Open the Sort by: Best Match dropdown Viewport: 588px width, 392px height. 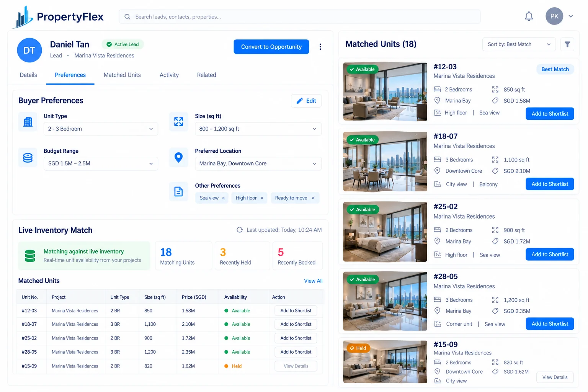[519, 44]
